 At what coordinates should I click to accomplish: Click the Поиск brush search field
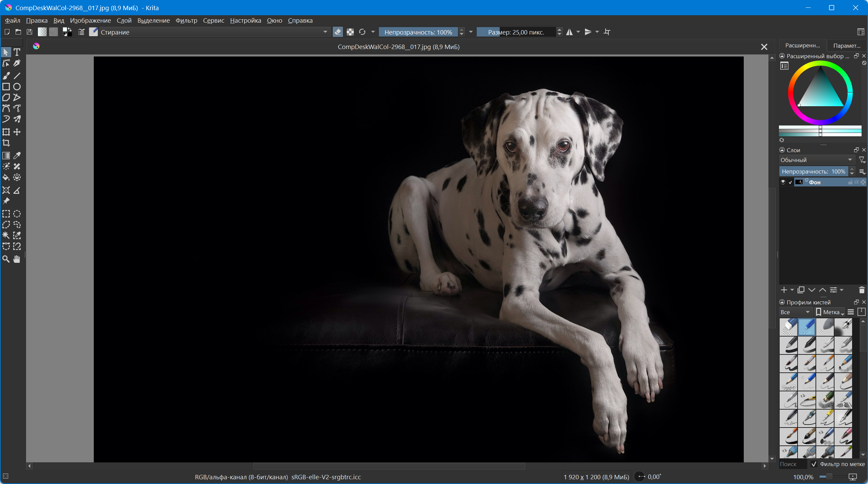(792, 464)
